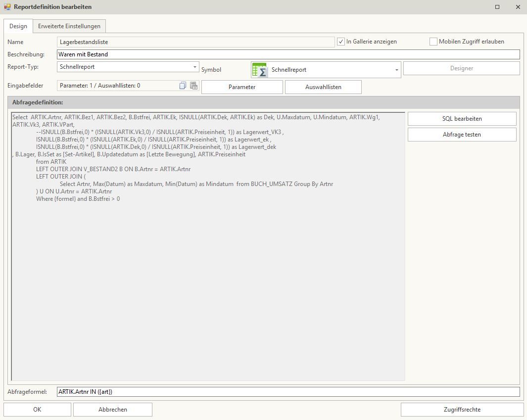Screen dimensions: 527x420
Task: Enable 'Mobilen Zugriff erlauben' checkbox
Action: click(x=433, y=42)
